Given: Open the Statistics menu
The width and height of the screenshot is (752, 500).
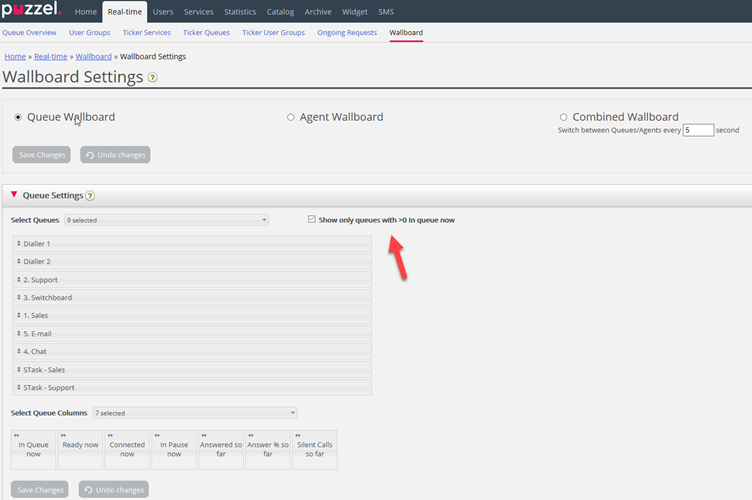Looking at the screenshot, I should tap(239, 11).
